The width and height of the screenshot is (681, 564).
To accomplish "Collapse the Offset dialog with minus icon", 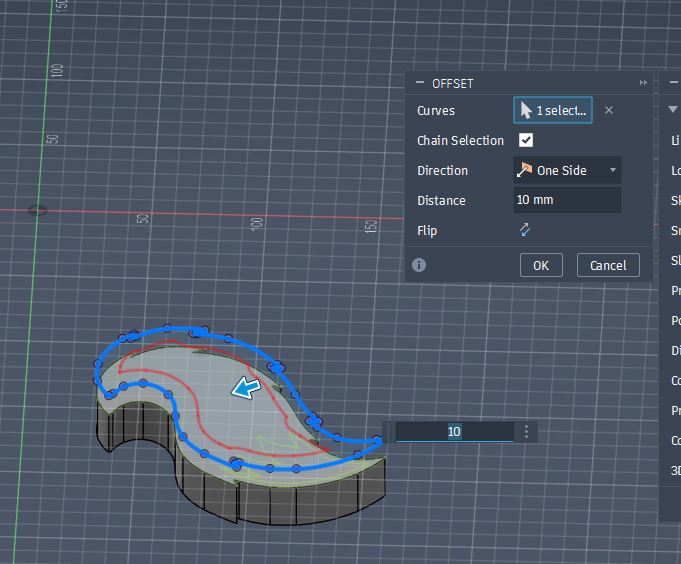I will [420, 82].
